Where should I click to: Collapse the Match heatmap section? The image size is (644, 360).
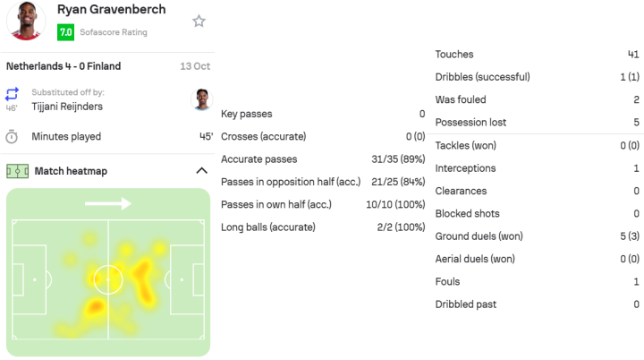[200, 171]
